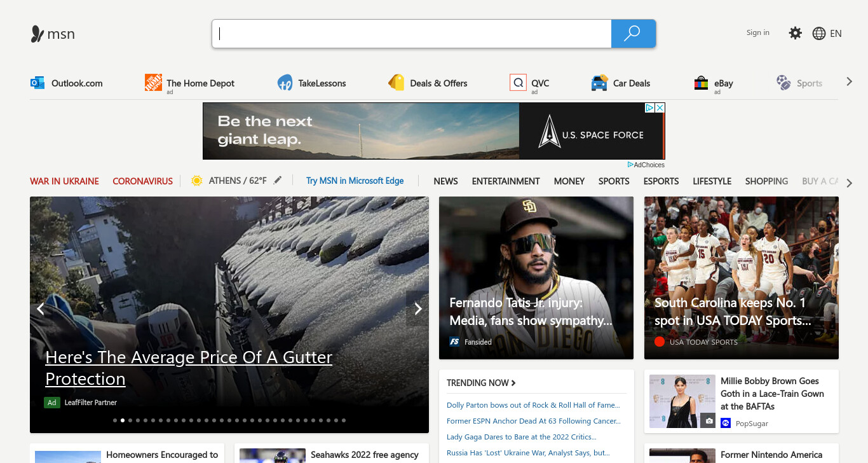This screenshot has width=868, height=463.
Task: Select the ENTERTAINMENT tab
Action: [x=506, y=181]
